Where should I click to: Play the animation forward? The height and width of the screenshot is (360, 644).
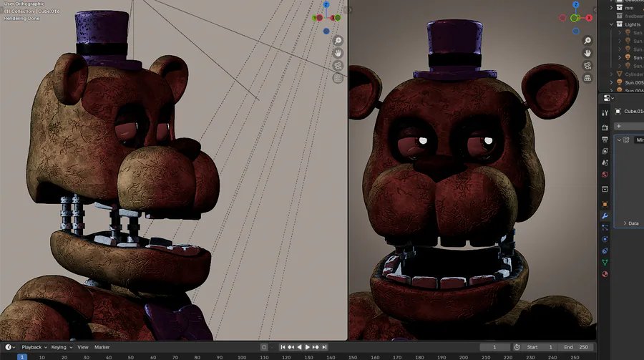point(307,347)
